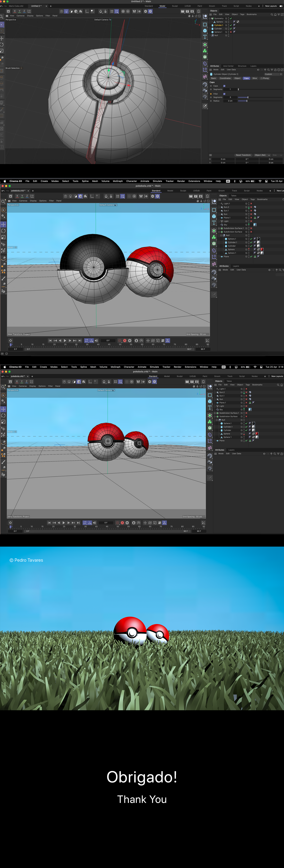
Task: Select the Text spline tool in Untitled 2 window
Action: click(205, 37)
